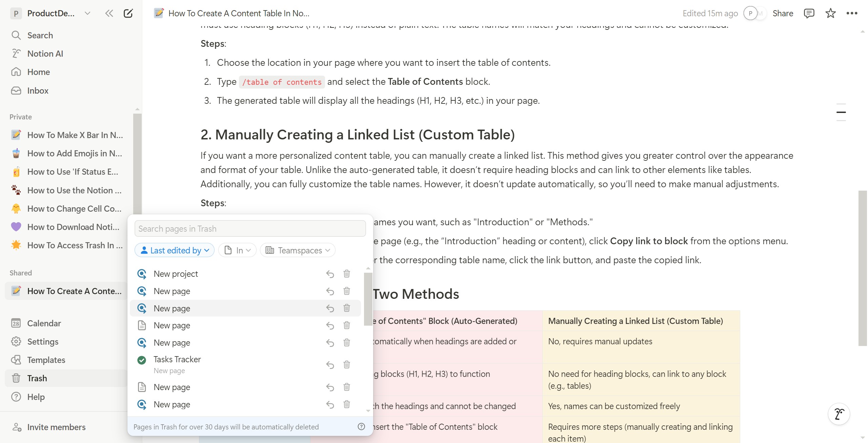The width and height of the screenshot is (868, 443).
Task: Click the 'Copy link to block' bold text
Action: (649, 241)
